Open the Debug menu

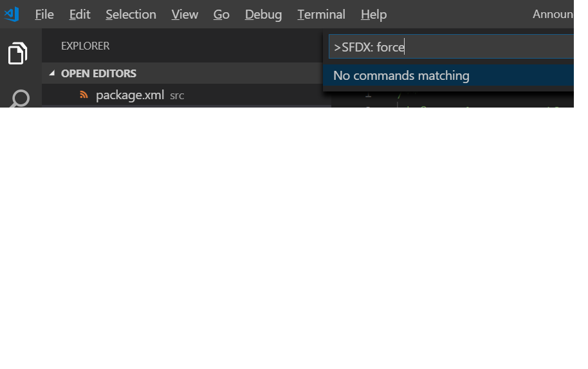(x=263, y=14)
